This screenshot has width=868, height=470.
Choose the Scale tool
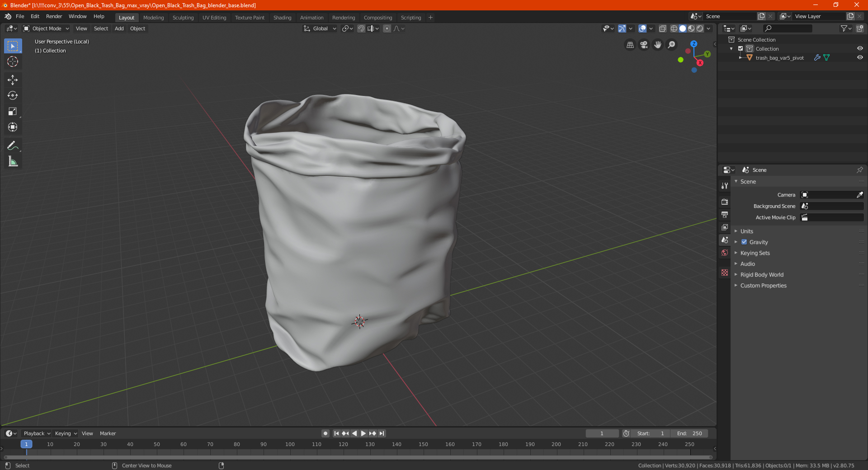[13, 111]
